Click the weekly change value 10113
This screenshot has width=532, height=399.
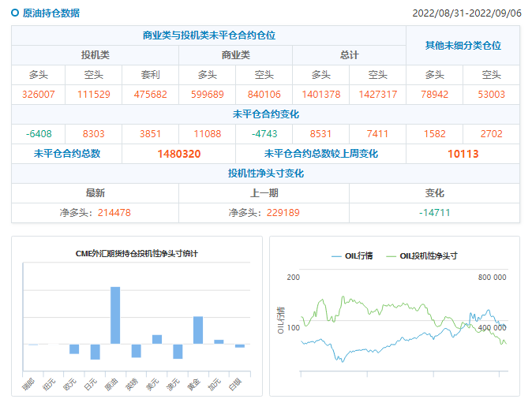[x=463, y=154]
